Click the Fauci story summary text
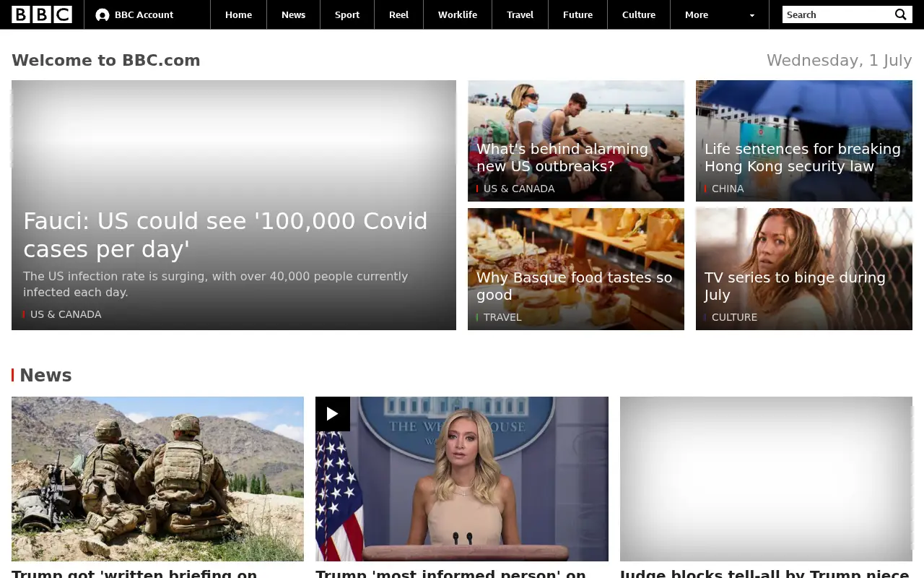Image resolution: width=924 pixels, height=578 pixels. [x=215, y=284]
